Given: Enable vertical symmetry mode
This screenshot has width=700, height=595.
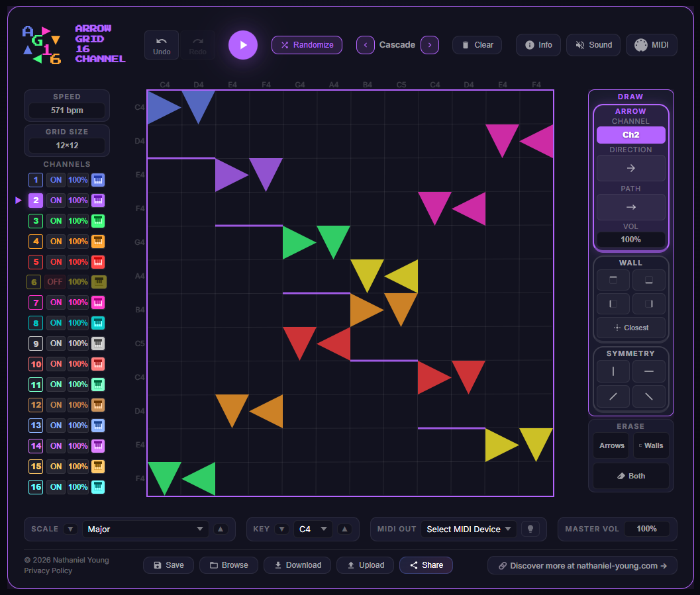Looking at the screenshot, I should pos(613,371).
